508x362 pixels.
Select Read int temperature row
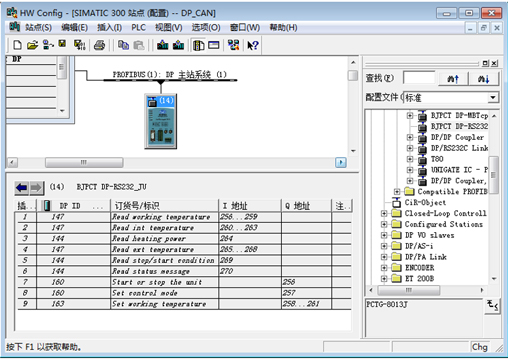click(x=183, y=228)
